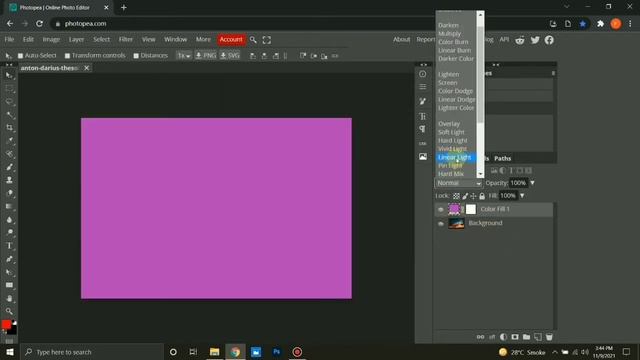Viewport: 640px width, 360px height.
Task: Choose Soft Light blend mode
Action: coord(451,132)
